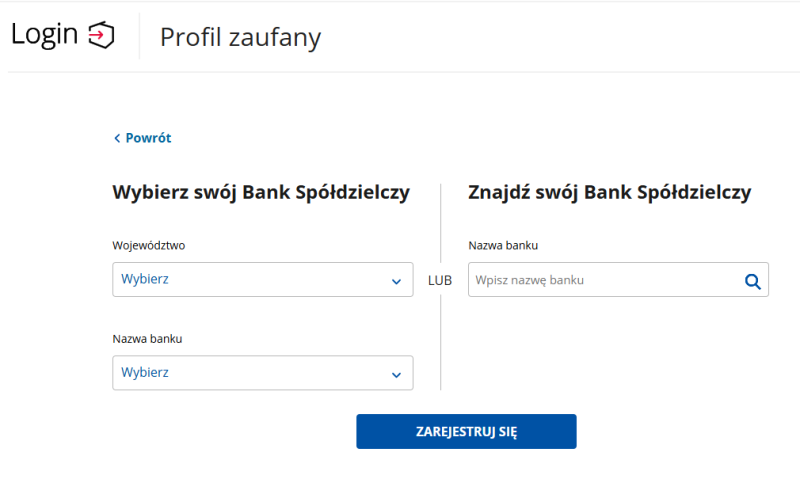Click the Województwo field label
Viewport: 800px width, 498px height.
click(x=148, y=245)
